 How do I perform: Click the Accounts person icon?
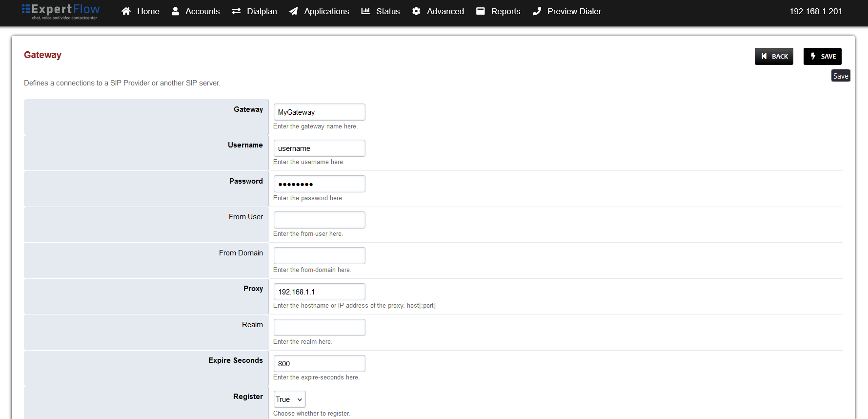(x=175, y=11)
